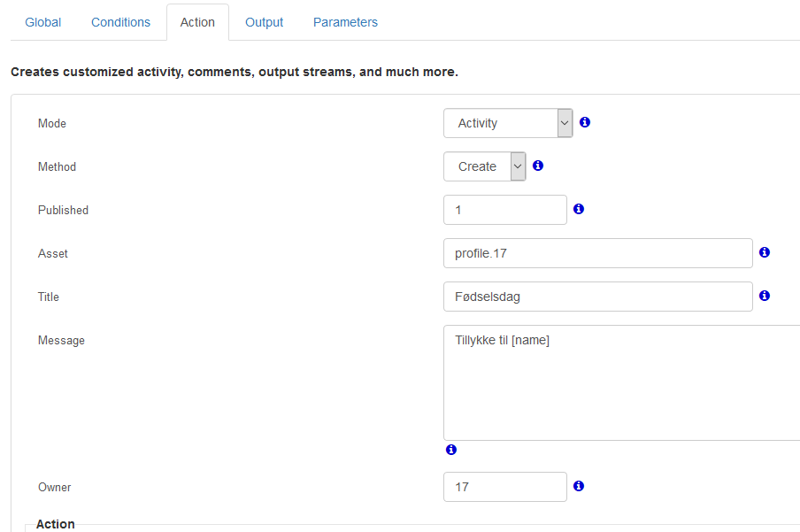The image size is (800, 532).
Task: Show help icon for the Title field
Action: pos(765,296)
